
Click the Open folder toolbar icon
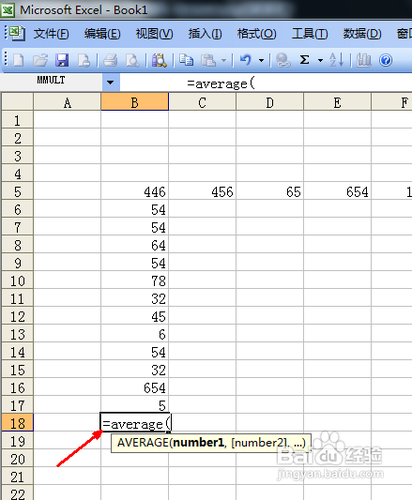(40, 60)
